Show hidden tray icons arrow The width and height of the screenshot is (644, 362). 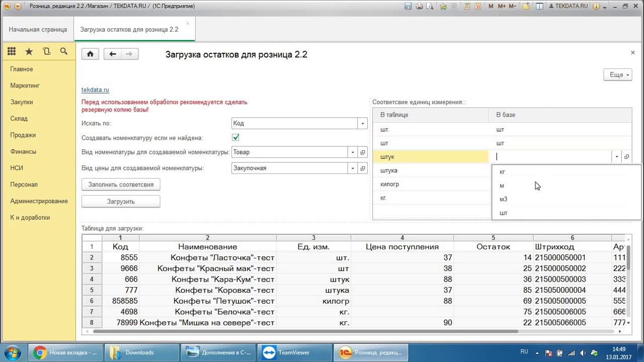point(537,353)
